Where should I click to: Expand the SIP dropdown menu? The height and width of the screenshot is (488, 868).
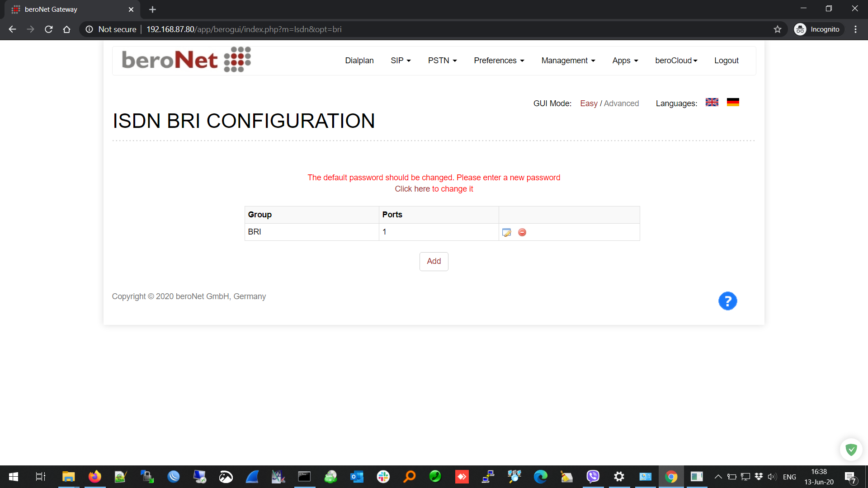point(401,61)
